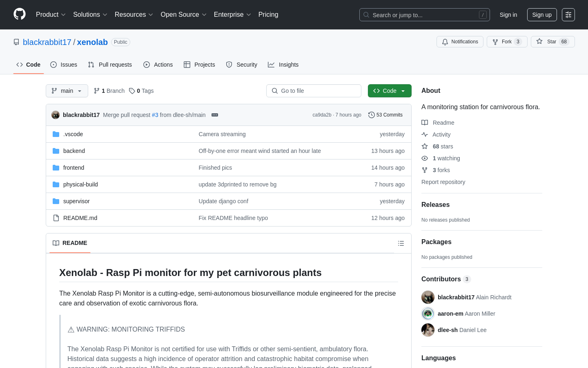The height and width of the screenshot is (368, 588).
Task: Open 'Finished pics' commit message
Action: pos(215,168)
